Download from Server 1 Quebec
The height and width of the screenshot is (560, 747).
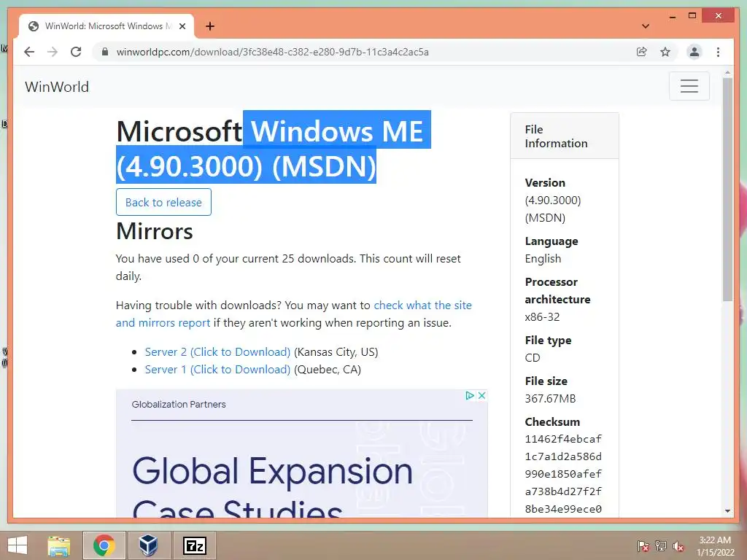point(217,370)
